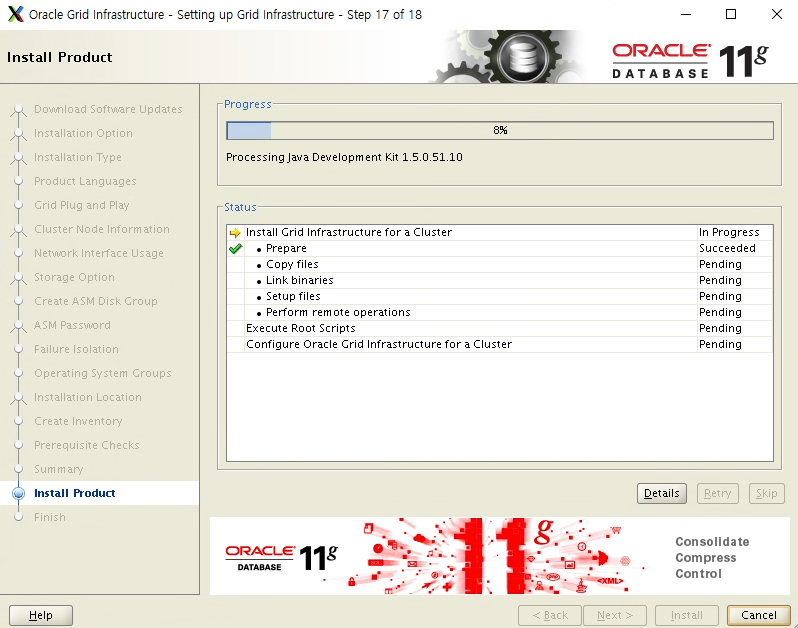The width and height of the screenshot is (798, 628).
Task: Select Grid Plug and Play step
Action: coord(81,205)
